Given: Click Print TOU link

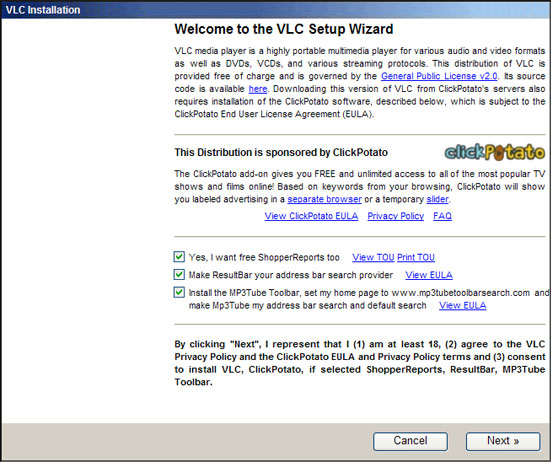Looking at the screenshot, I should coord(416,258).
